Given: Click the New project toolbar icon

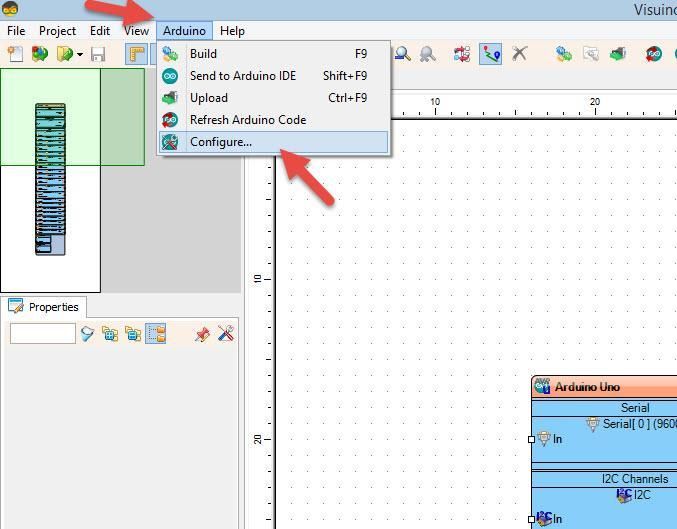Looking at the screenshot, I should pyautogui.click(x=15, y=54).
